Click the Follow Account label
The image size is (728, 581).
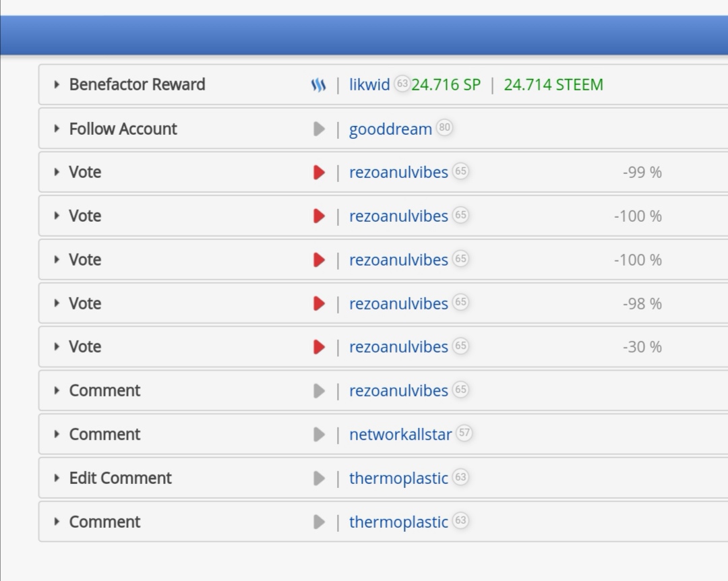click(x=123, y=129)
